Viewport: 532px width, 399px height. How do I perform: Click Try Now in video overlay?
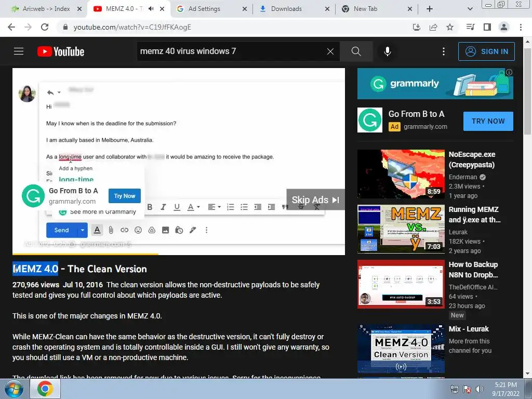pyautogui.click(x=125, y=196)
